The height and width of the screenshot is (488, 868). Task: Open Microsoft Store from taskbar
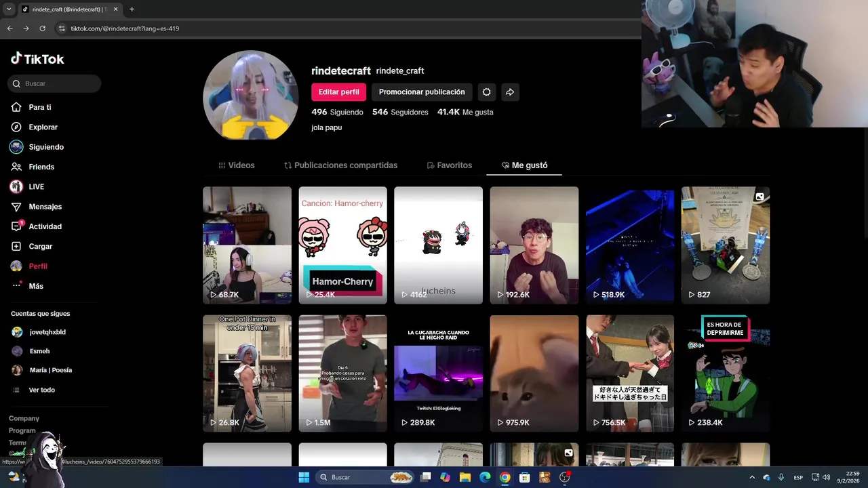click(x=524, y=477)
